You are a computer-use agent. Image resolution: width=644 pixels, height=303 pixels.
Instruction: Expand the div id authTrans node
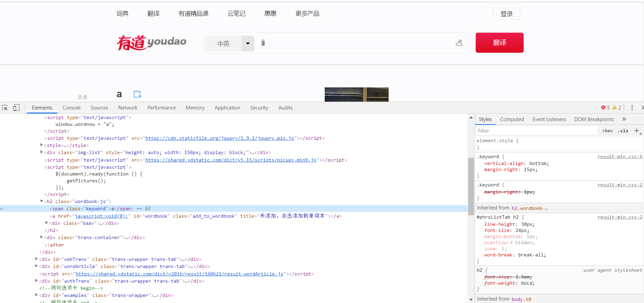click(36, 281)
